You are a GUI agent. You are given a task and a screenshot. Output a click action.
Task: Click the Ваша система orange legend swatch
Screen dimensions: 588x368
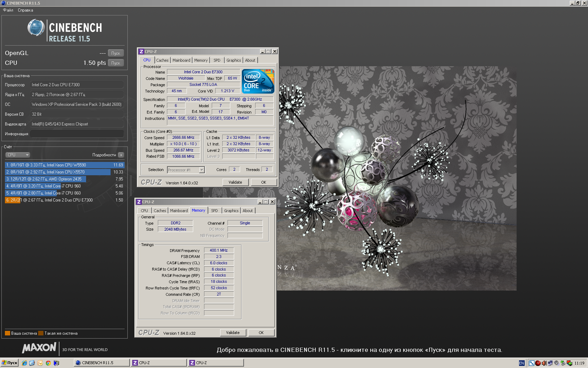7,333
